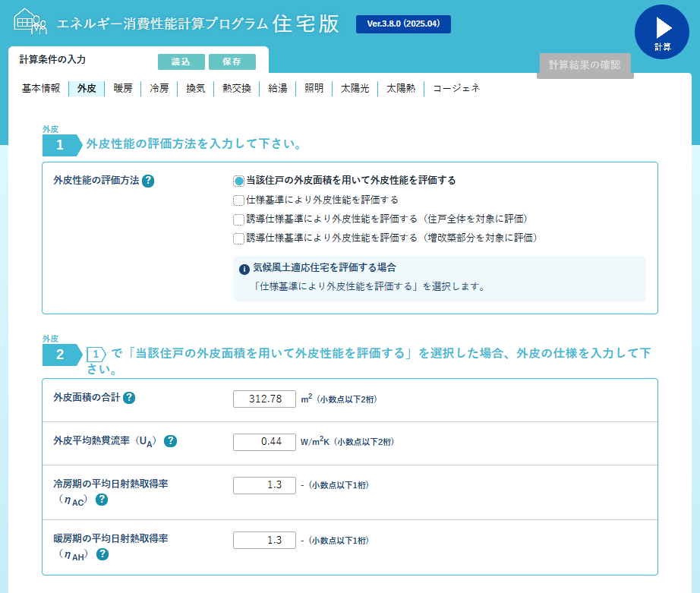
Task: Open the 暖房 tab
Action: click(x=123, y=88)
